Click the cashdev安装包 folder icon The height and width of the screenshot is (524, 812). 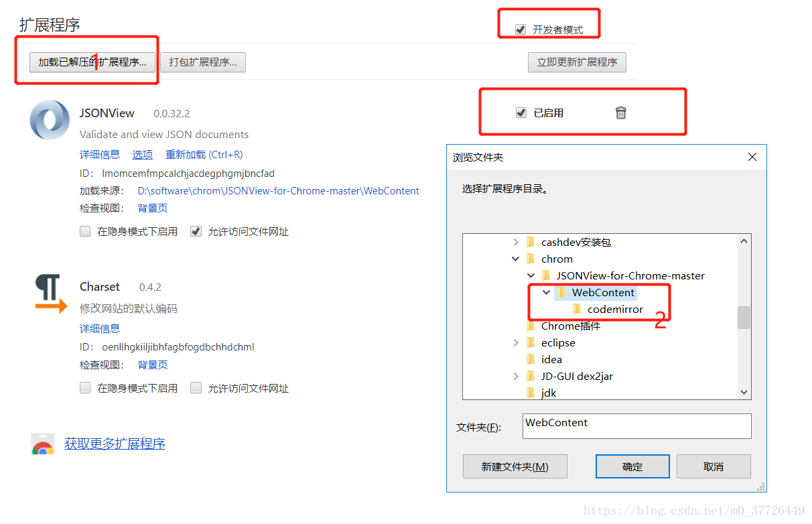[x=531, y=242]
